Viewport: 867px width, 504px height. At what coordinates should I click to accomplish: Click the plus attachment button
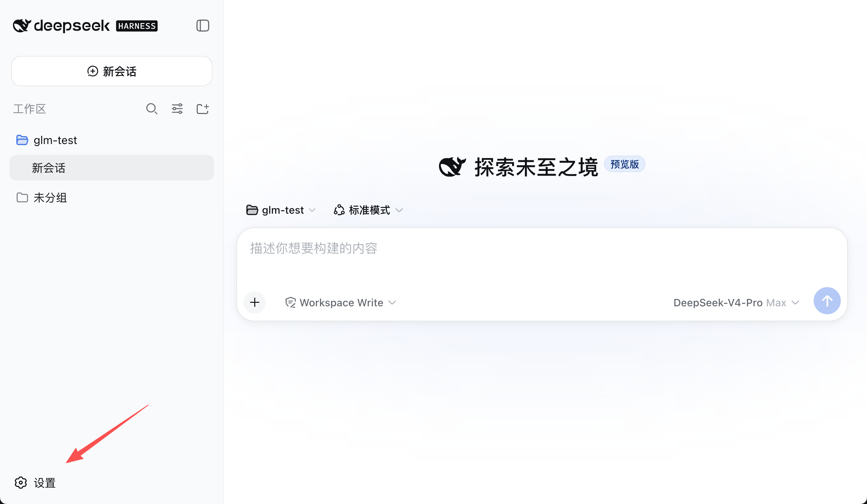pos(255,302)
